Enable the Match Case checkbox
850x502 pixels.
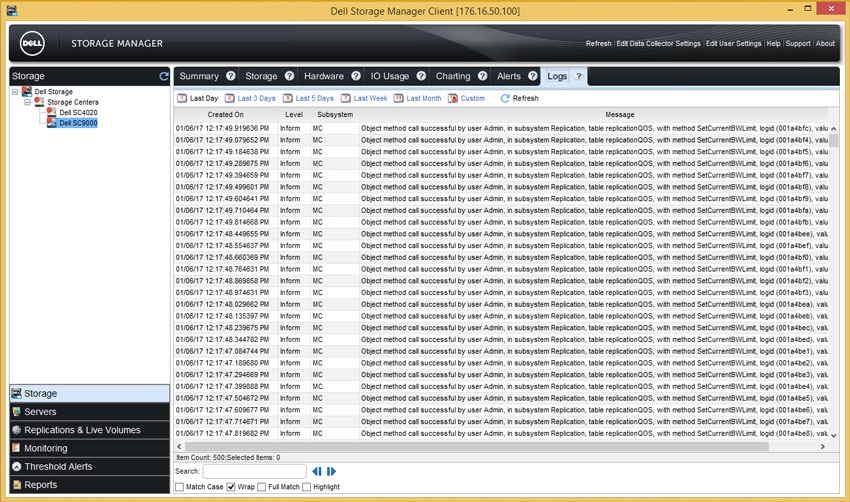point(179,487)
